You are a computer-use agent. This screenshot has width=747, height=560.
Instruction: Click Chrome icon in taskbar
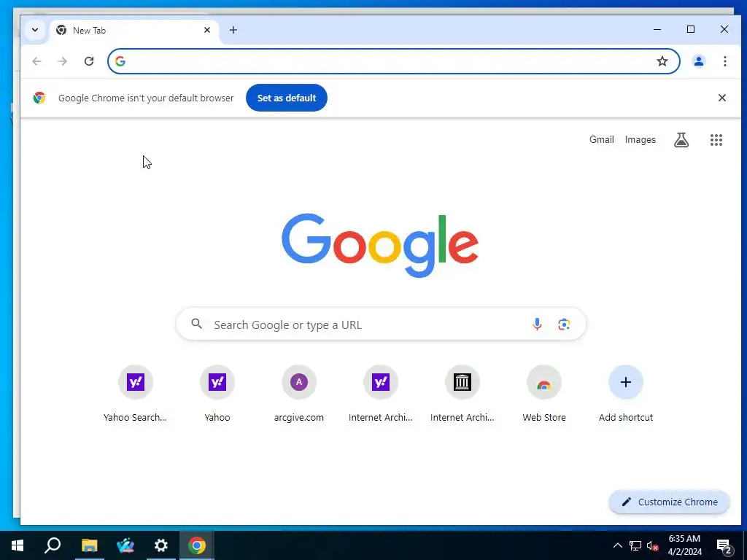197,545
